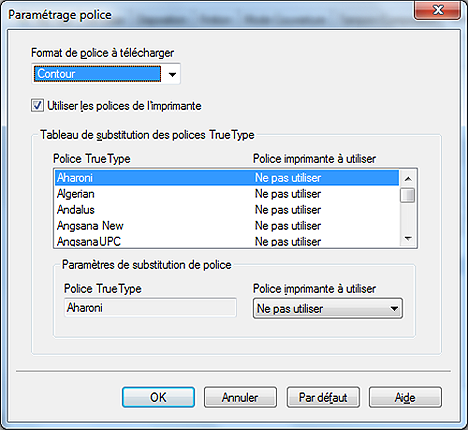Image resolution: width=468 pixels, height=430 pixels.
Task: Toggle Utiliser les polices de l'imprimante checkbox
Action: 37,106
